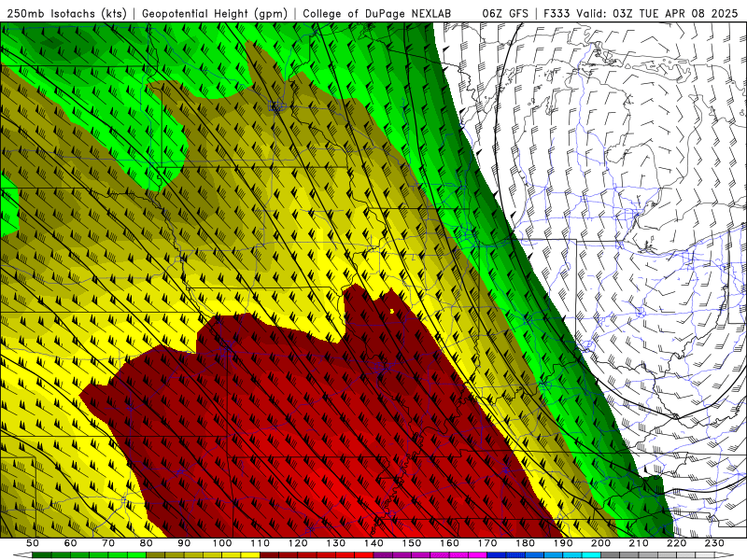
Task: Click the '70' value on the color scale
Action: coord(108,543)
